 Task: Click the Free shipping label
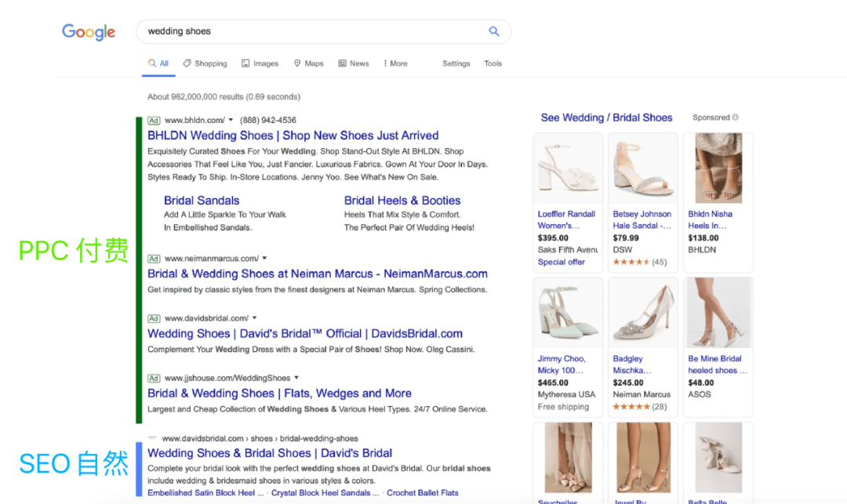(563, 406)
